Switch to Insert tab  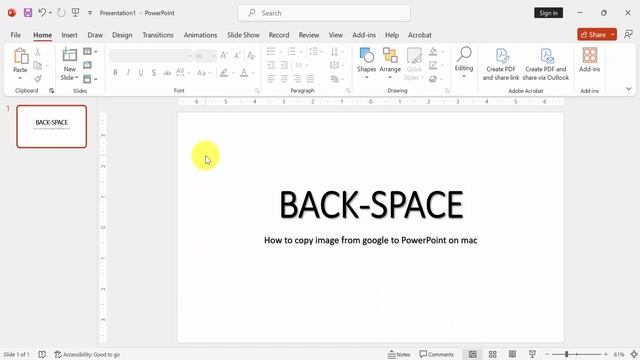pyautogui.click(x=69, y=35)
